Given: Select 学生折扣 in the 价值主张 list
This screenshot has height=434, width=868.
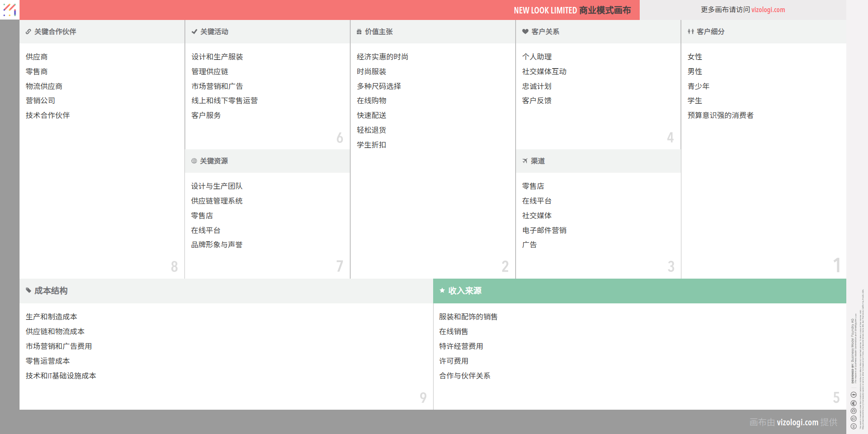Looking at the screenshot, I should (372, 145).
